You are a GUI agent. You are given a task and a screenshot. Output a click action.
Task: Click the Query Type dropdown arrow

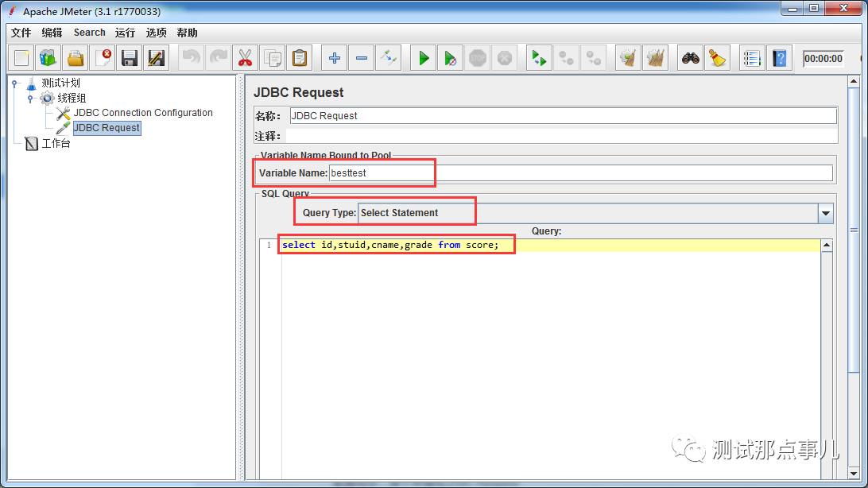825,213
